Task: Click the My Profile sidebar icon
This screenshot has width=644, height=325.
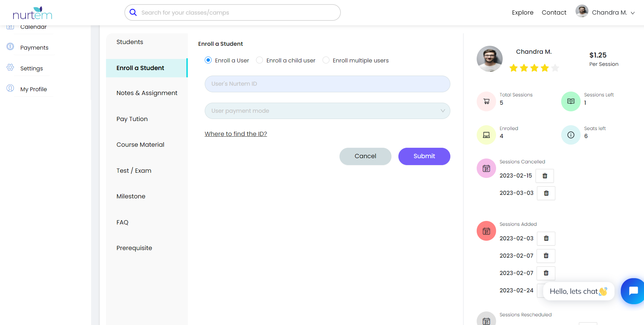Action: click(x=10, y=88)
